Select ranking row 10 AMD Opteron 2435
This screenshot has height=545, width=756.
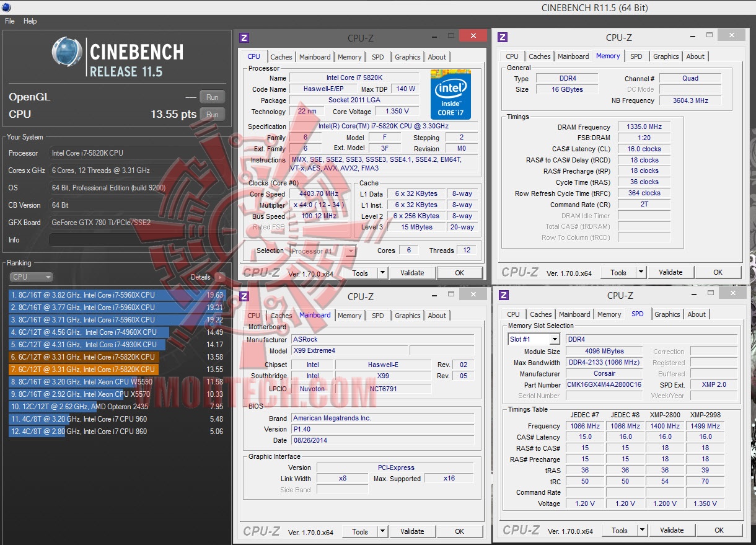[116, 407]
